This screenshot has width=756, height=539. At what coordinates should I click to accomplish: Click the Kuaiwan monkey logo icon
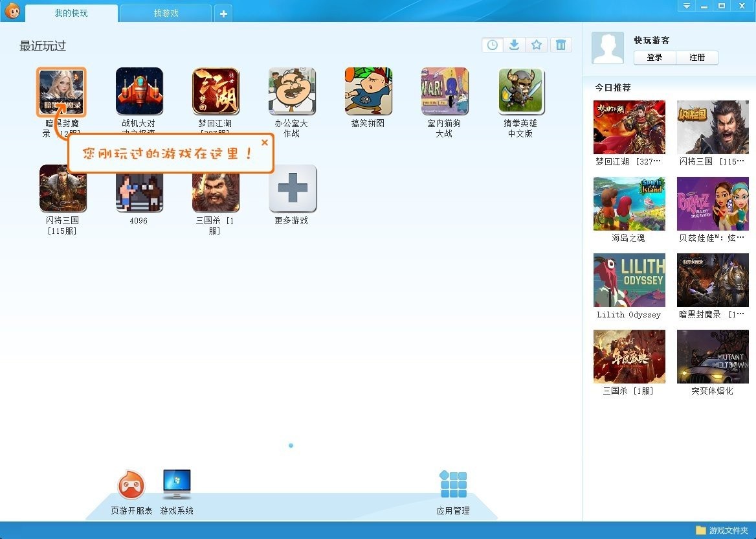pos(12,10)
